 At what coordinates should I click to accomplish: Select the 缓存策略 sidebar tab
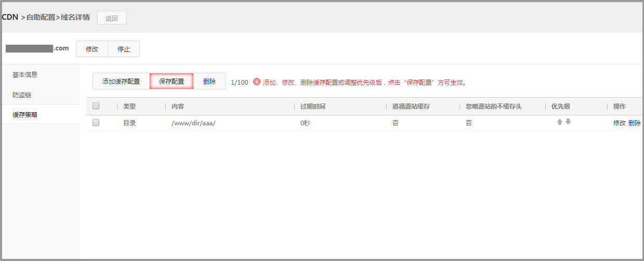click(25, 114)
